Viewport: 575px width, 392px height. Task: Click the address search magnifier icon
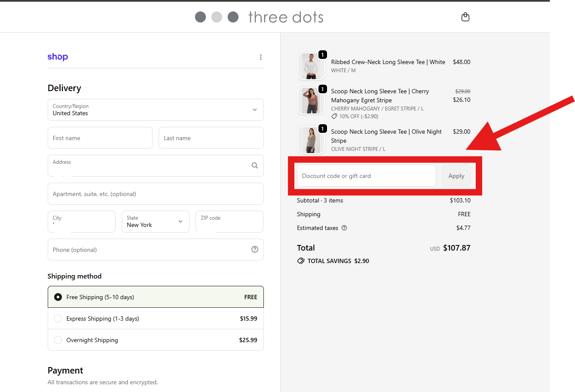click(x=254, y=165)
